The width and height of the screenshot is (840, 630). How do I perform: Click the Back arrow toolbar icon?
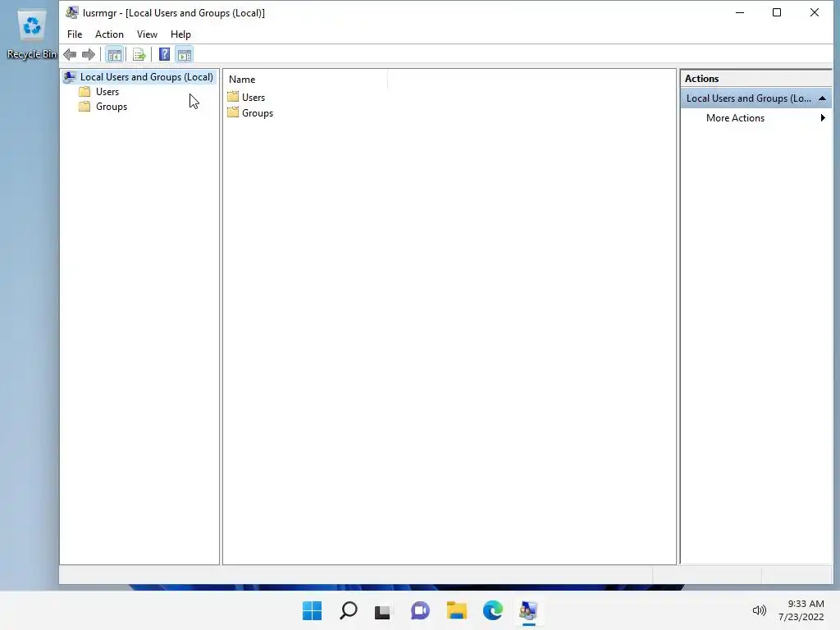coord(70,55)
